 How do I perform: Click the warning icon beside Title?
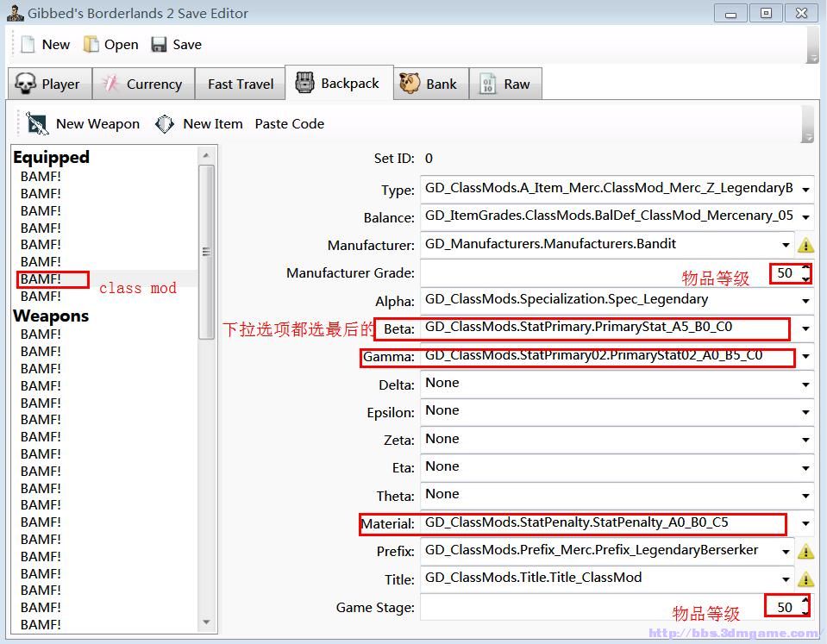(806, 579)
